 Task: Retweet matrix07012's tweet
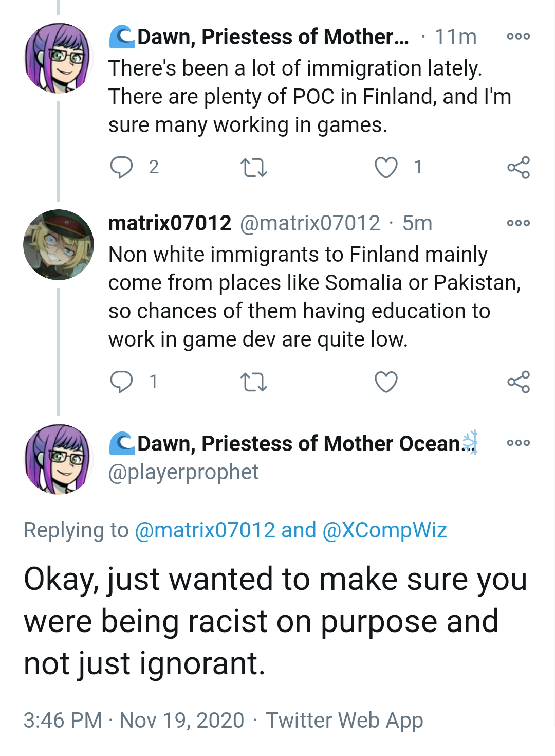pyautogui.click(x=254, y=382)
